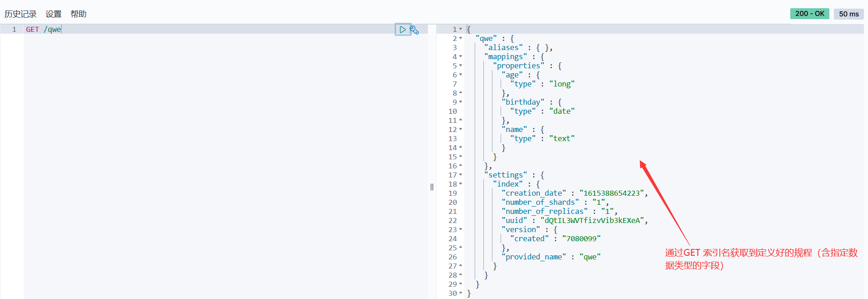Collapse the root object at line 1
The height and width of the screenshot is (299, 868).
tap(461, 29)
